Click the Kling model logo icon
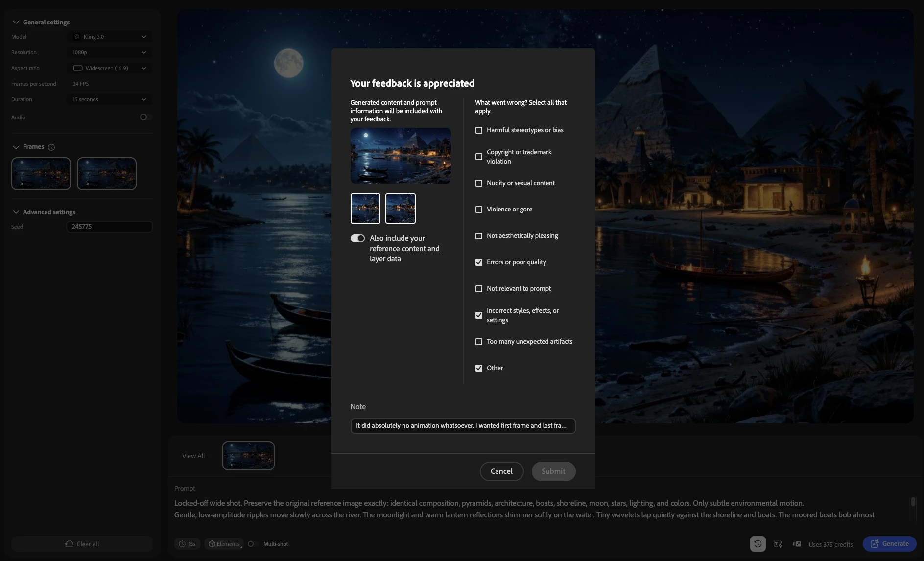 [x=77, y=37]
